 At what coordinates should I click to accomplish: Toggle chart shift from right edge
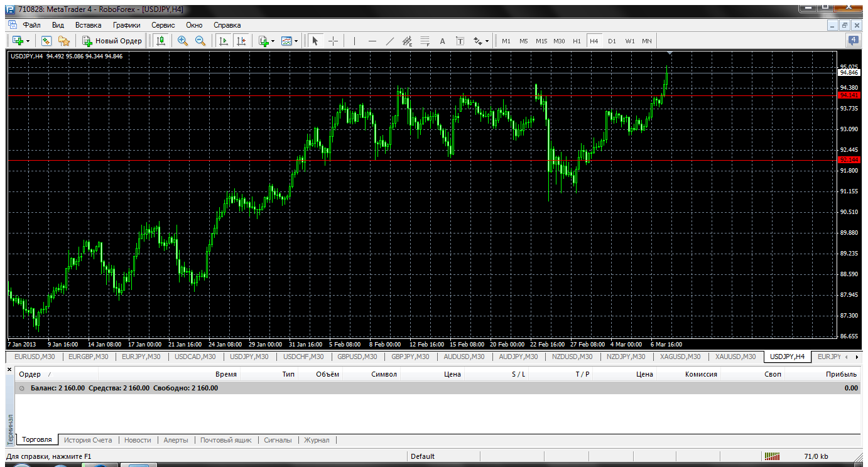pos(241,41)
